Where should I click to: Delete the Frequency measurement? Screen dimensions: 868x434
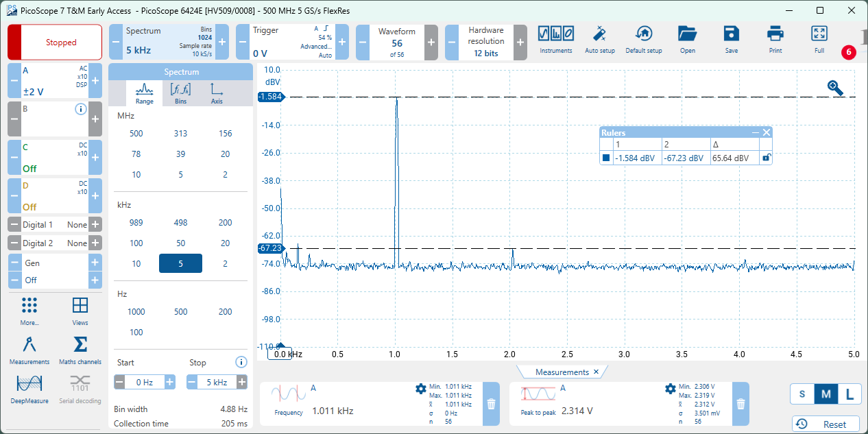point(491,404)
